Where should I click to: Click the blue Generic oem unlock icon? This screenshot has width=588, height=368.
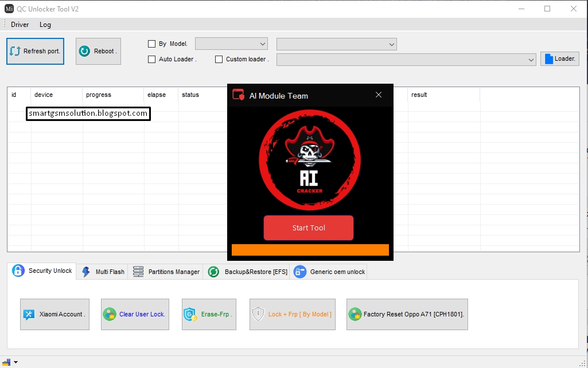click(300, 272)
